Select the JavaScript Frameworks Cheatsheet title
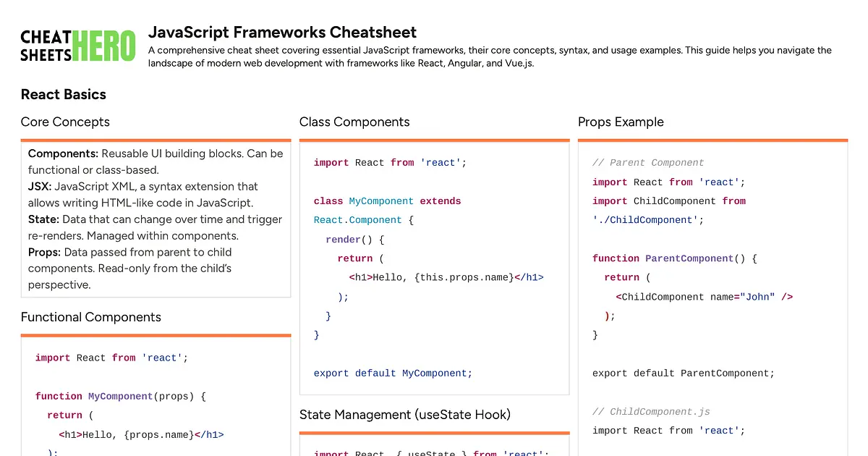This screenshot has width=868, height=456. 282,32
